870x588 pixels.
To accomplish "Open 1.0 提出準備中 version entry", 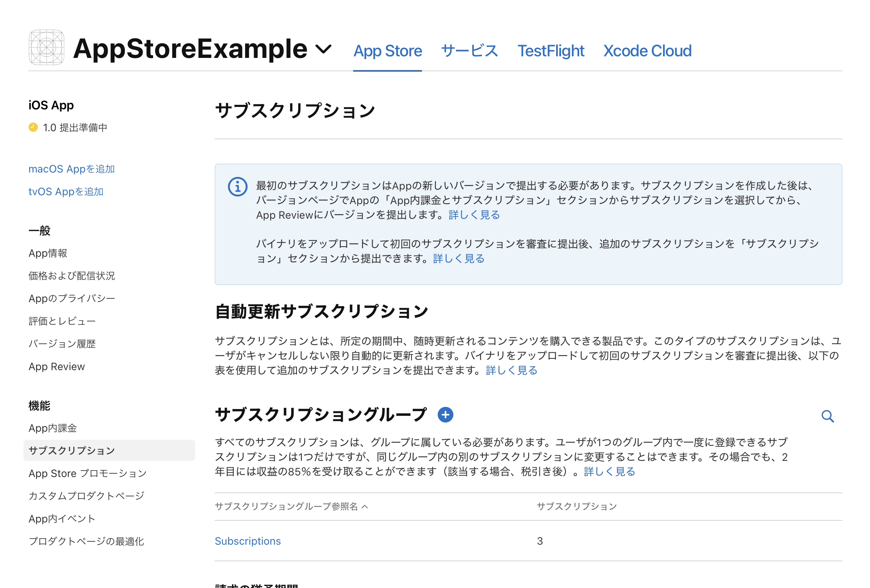I will (75, 128).
